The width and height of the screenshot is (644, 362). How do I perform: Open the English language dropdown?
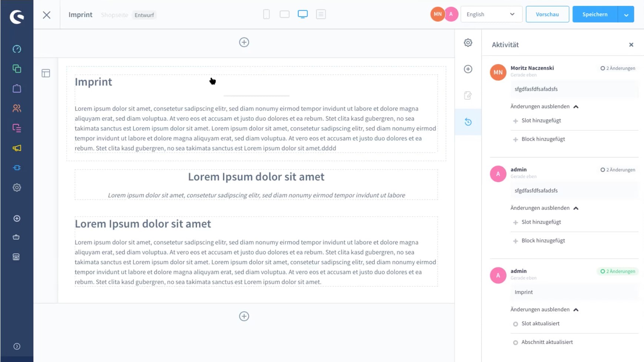click(x=491, y=14)
